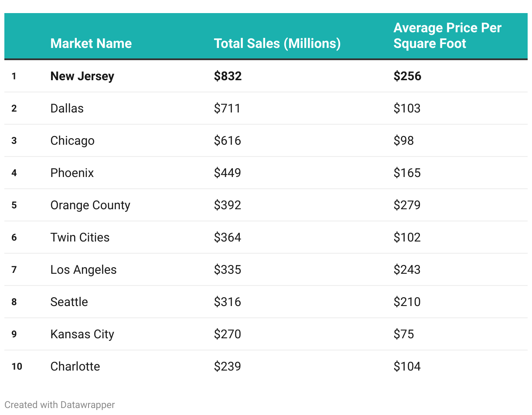This screenshot has width=532, height=415.
Task: Select the Orange County cell
Action: pyautogui.click(x=90, y=205)
